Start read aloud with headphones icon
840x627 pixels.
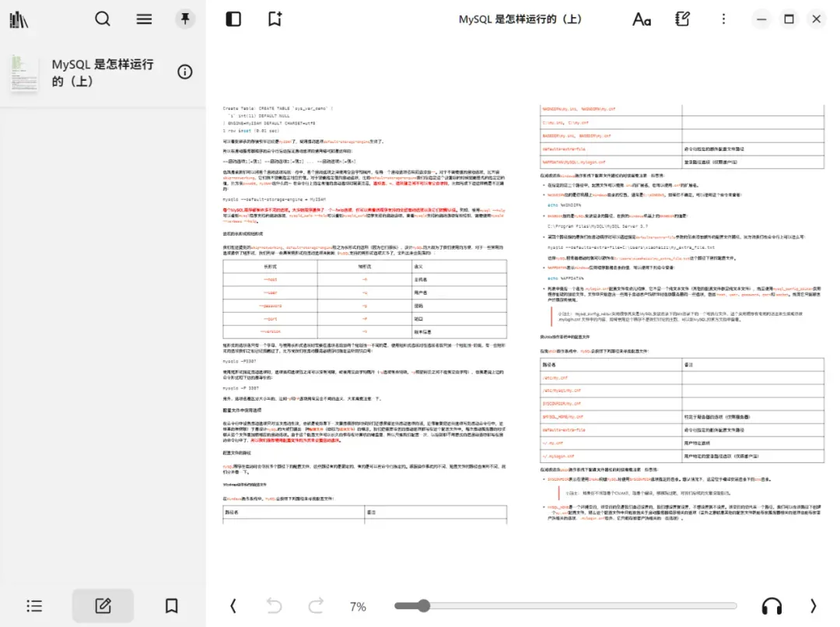(772, 606)
